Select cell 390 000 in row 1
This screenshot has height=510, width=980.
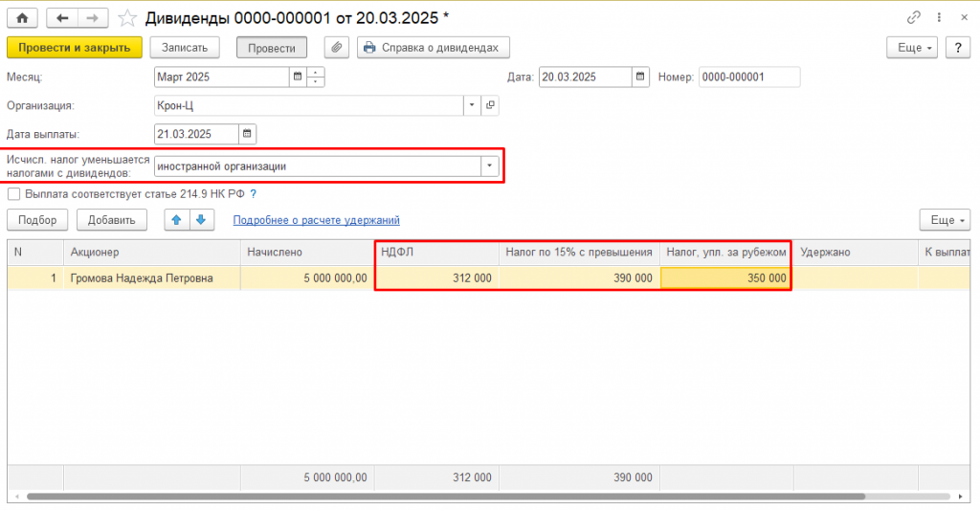coord(579,278)
